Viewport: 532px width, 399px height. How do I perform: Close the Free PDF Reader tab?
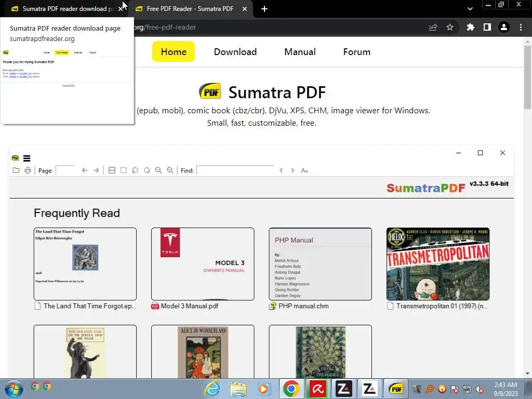coord(245,9)
